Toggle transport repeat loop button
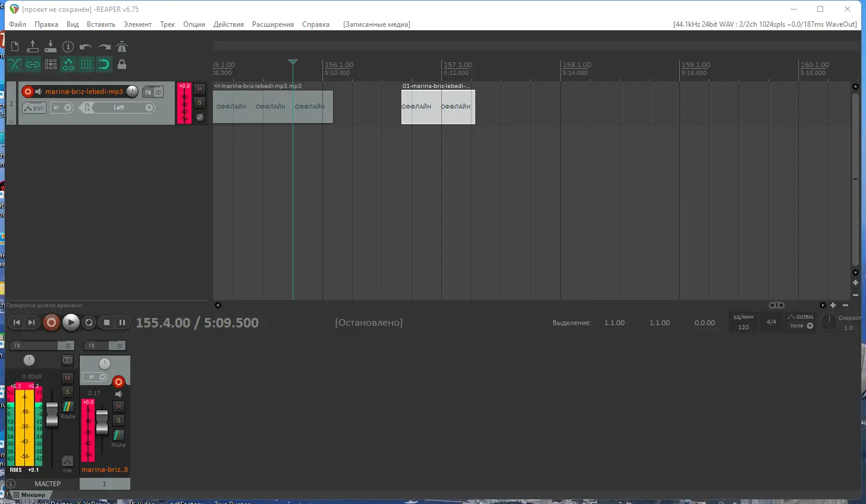 89,323
